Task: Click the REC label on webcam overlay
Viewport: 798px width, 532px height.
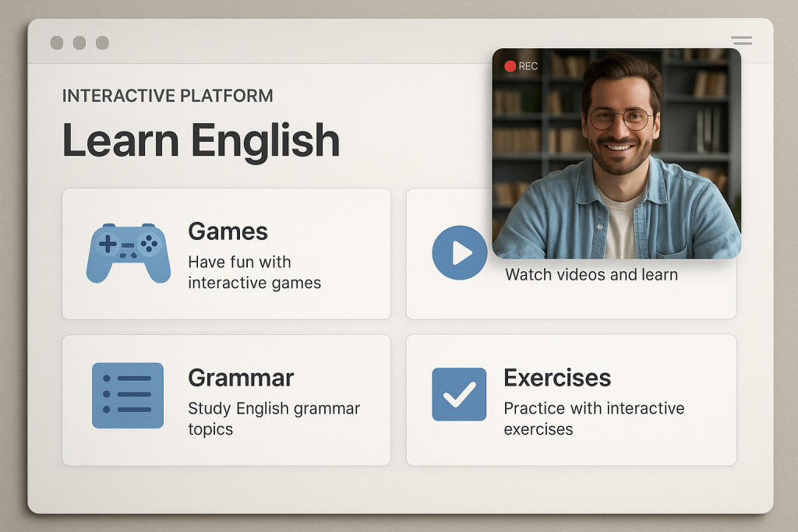Action: tap(528, 66)
